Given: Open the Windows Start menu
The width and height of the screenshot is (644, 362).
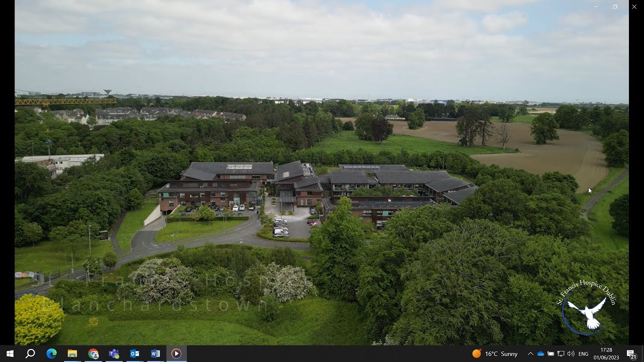Looking at the screenshot, I should 10,353.
